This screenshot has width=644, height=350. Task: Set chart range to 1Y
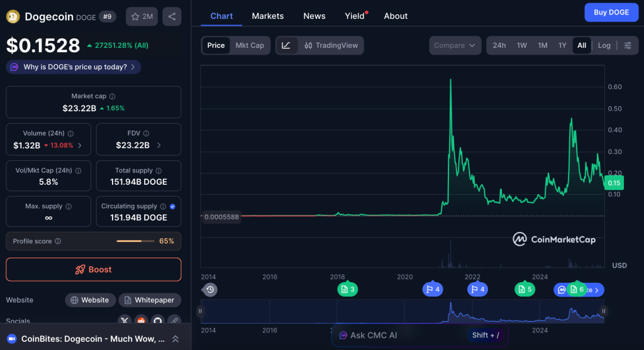click(562, 45)
